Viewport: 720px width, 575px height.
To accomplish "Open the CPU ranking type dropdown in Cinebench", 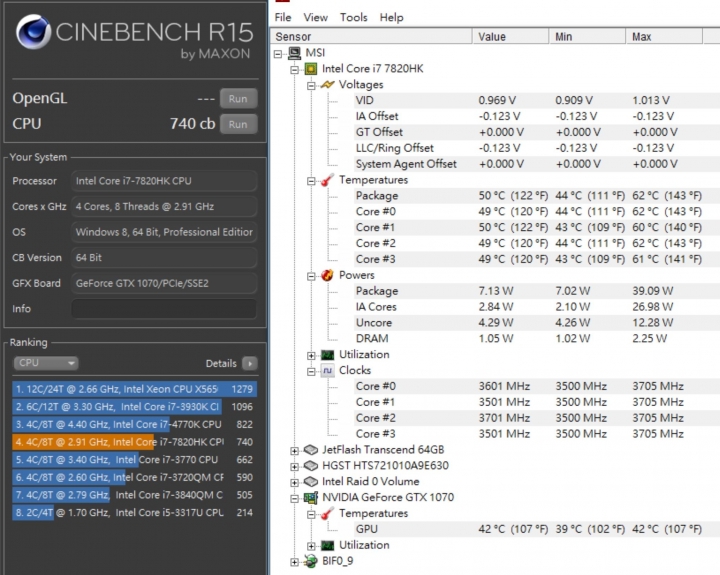I will [x=45, y=363].
